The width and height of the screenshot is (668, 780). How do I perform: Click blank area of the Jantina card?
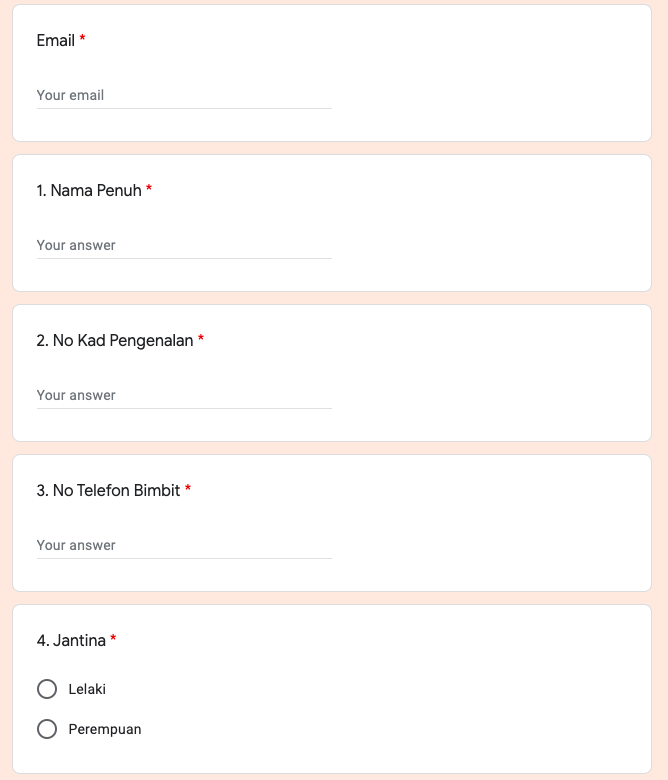(x=450, y=700)
